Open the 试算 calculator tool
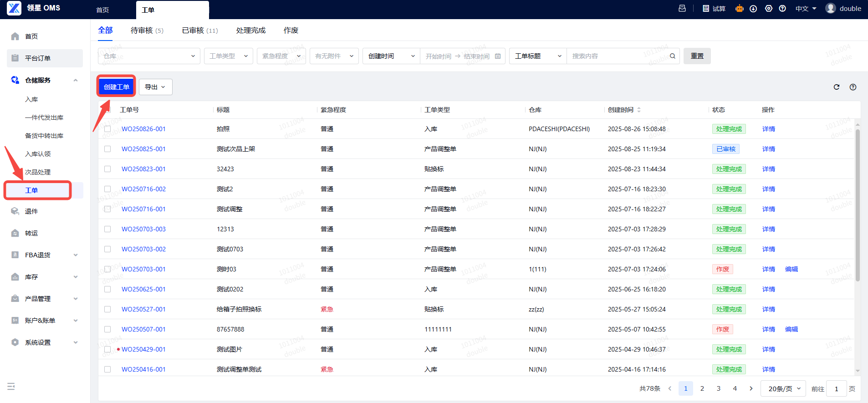 tap(714, 9)
